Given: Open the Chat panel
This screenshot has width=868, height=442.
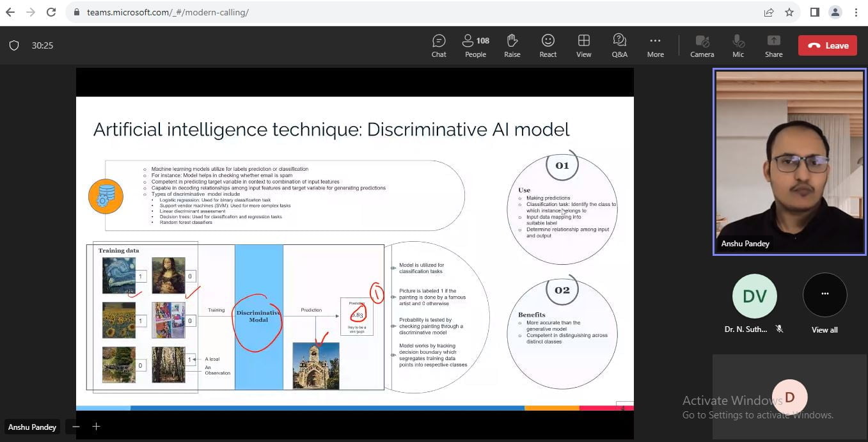Looking at the screenshot, I should [x=439, y=45].
